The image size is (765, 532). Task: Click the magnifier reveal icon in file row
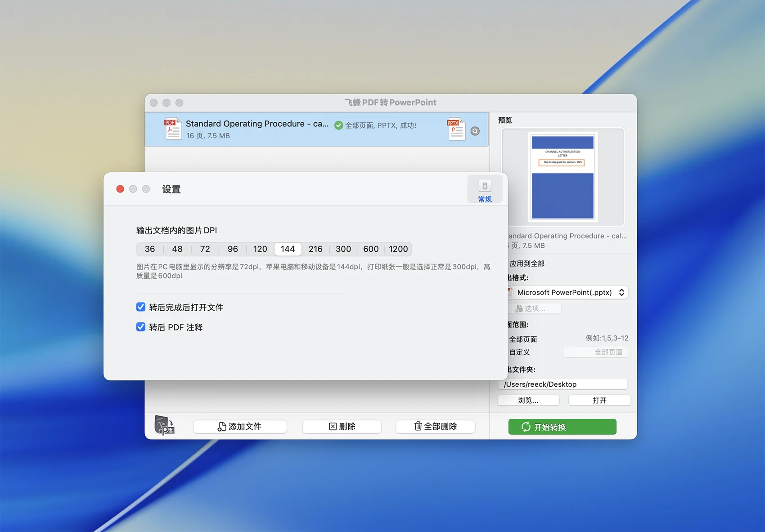(x=475, y=131)
